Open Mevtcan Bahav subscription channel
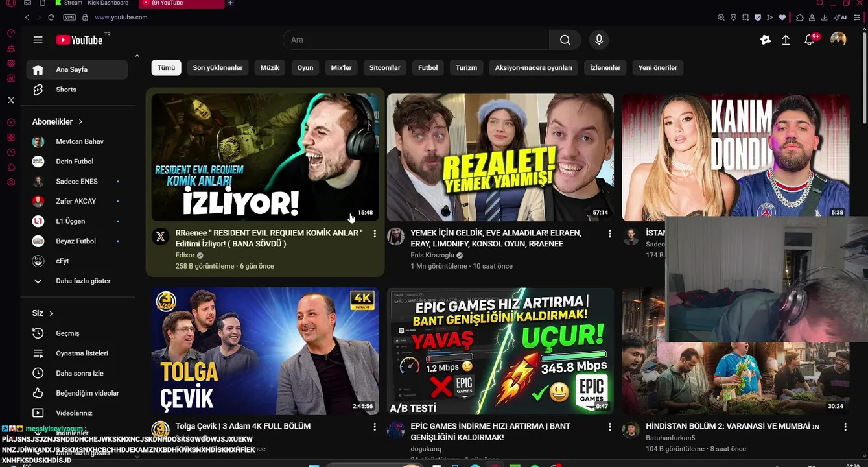868x467 pixels. 77,141
